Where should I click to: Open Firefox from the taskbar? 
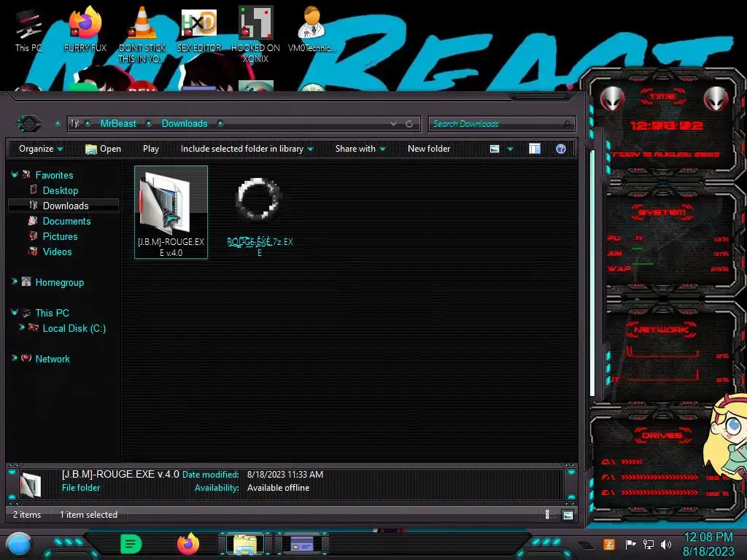[x=188, y=544]
